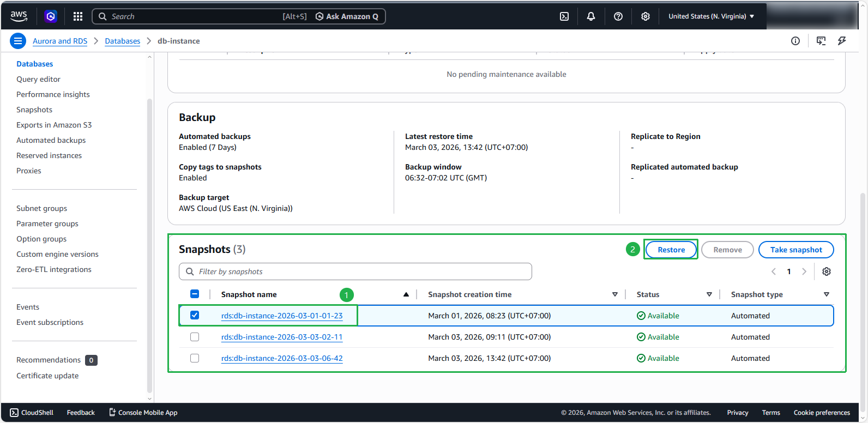Screen dimensions: 868x423
Task: Open Cookie preferences in the footer
Action: [822, 413]
